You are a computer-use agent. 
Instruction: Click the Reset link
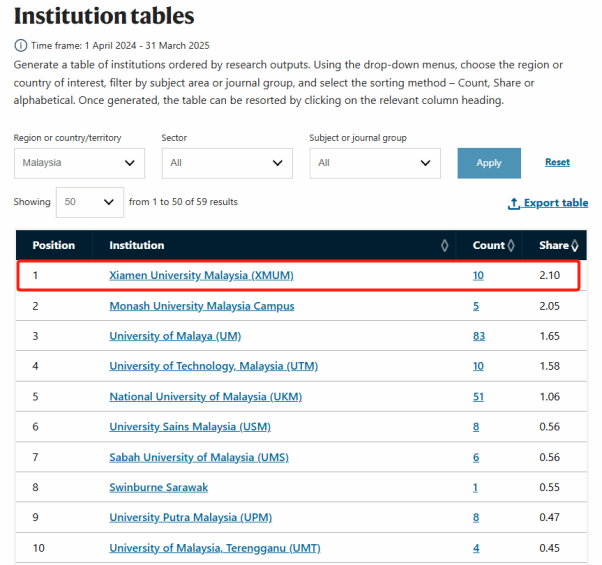click(x=557, y=162)
